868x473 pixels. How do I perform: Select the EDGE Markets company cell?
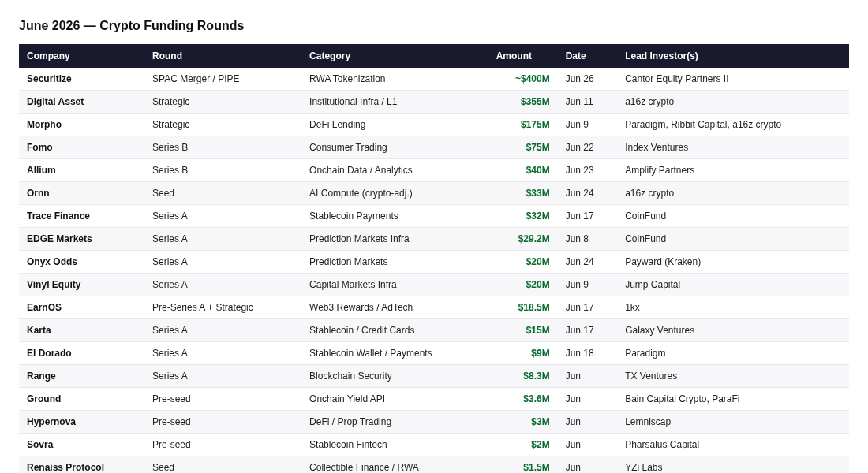coord(59,239)
